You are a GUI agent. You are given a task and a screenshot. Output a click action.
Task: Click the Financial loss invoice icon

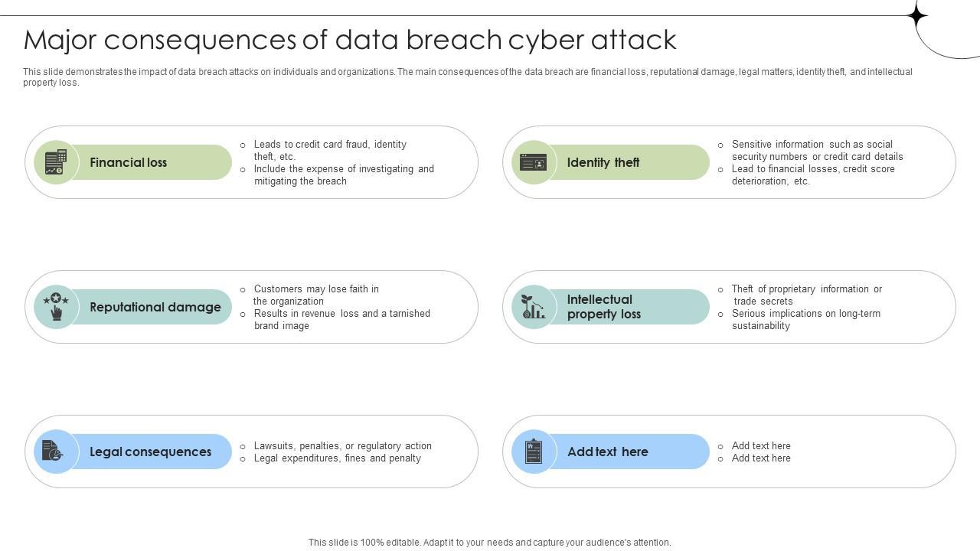coord(56,162)
